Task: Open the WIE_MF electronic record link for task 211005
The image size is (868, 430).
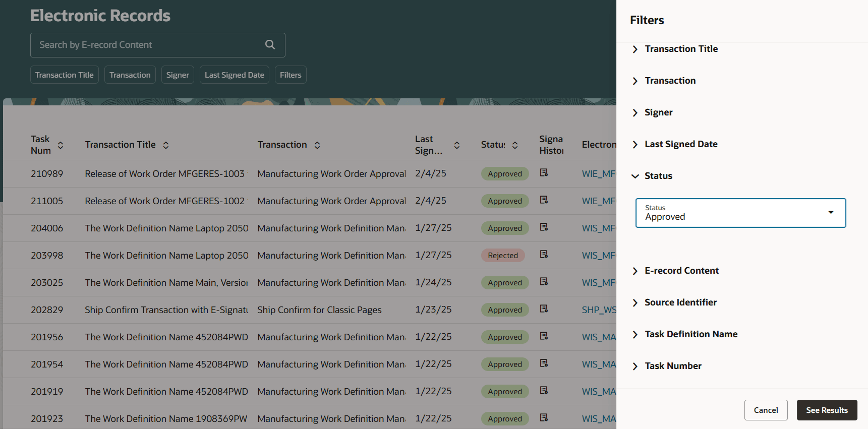Action: point(599,201)
